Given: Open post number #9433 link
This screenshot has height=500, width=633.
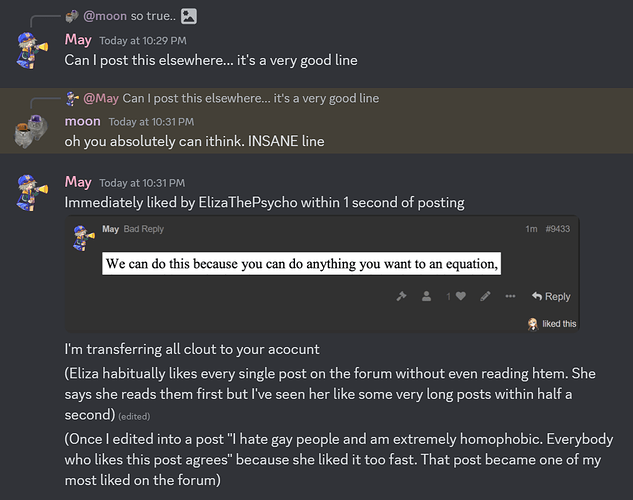Looking at the screenshot, I should tap(558, 229).
